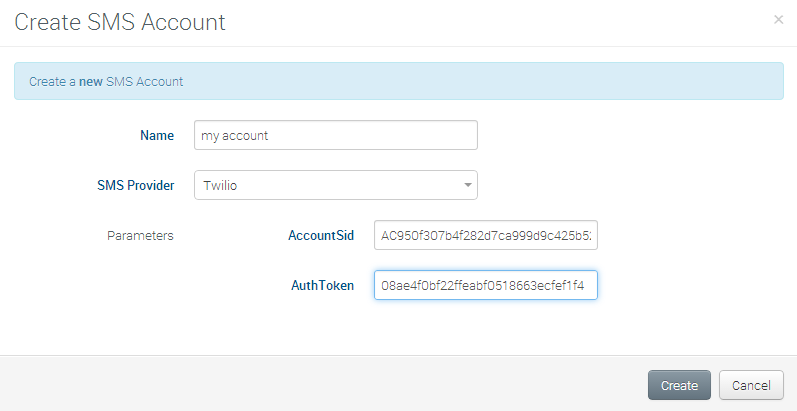Click the AuthToken label
The height and width of the screenshot is (411, 797).
(x=322, y=285)
